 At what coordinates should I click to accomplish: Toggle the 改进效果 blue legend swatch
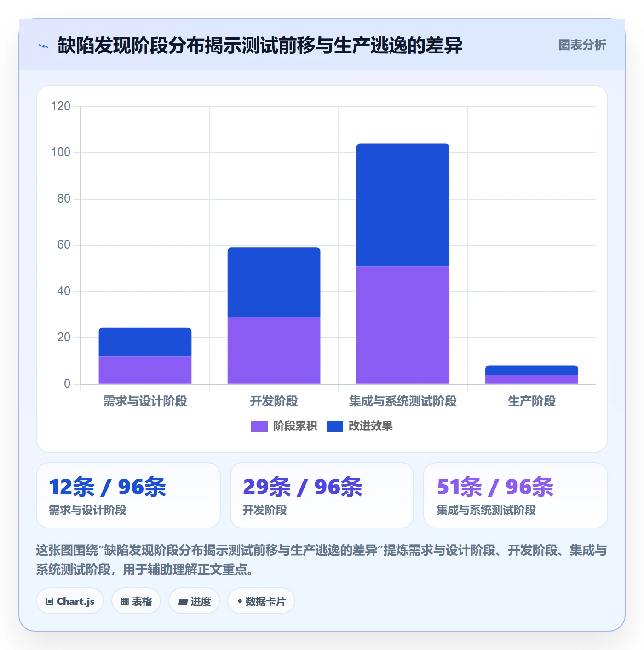tap(335, 426)
